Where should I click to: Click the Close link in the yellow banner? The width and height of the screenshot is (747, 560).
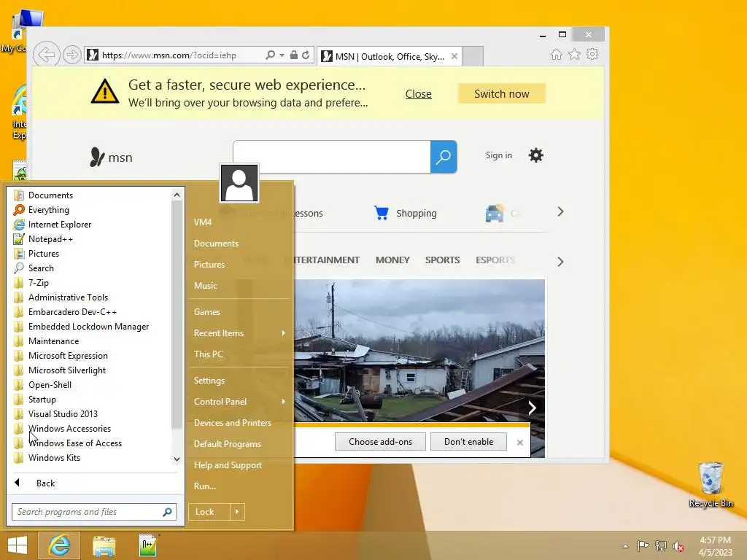pos(418,94)
